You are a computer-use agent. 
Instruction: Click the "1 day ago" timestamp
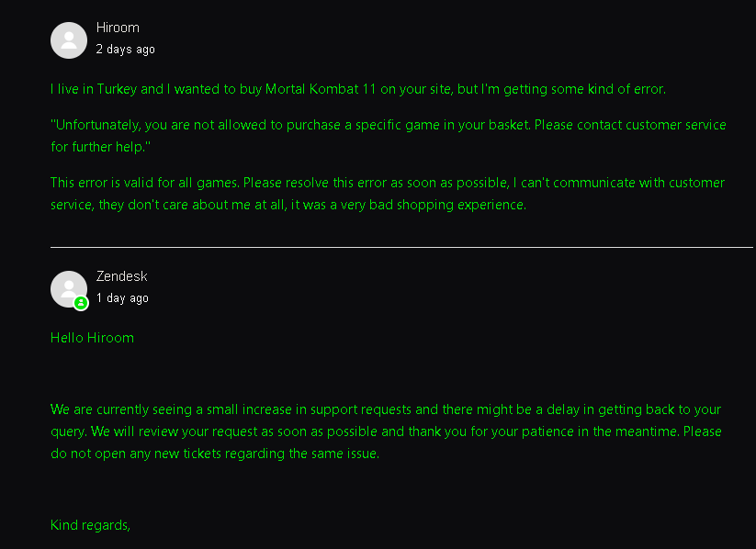(122, 298)
